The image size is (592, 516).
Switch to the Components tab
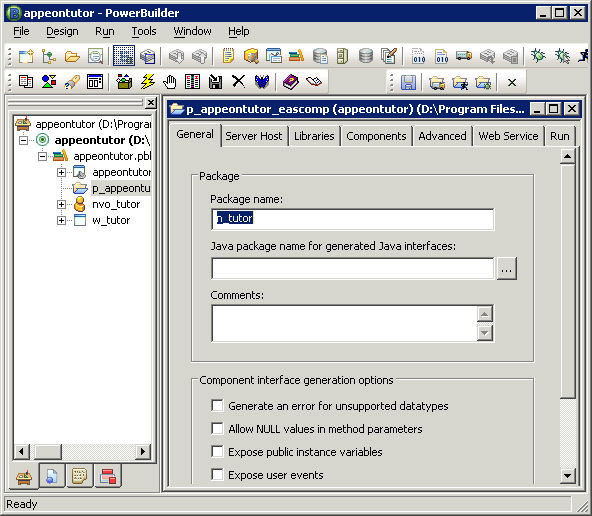(376, 136)
